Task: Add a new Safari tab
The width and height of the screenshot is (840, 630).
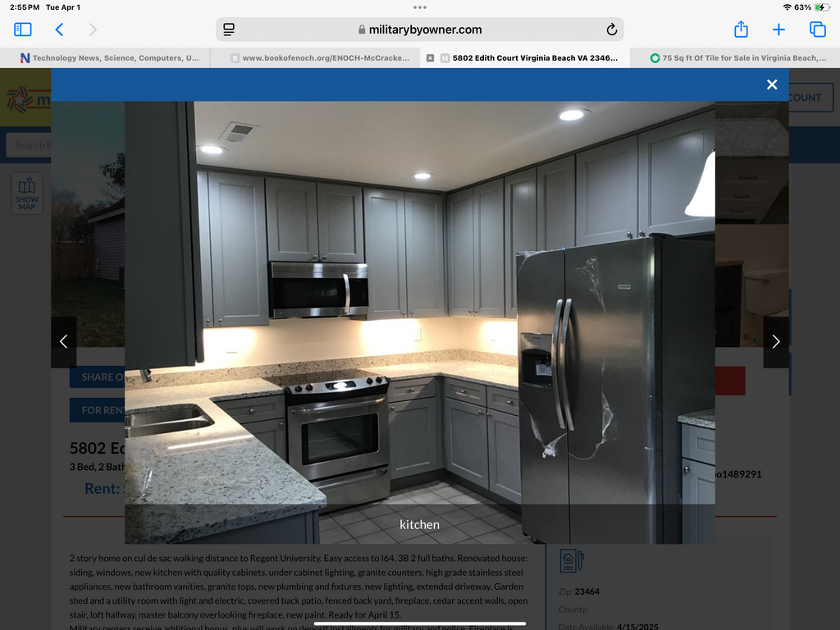Action: pyautogui.click(x=778, y=30)
